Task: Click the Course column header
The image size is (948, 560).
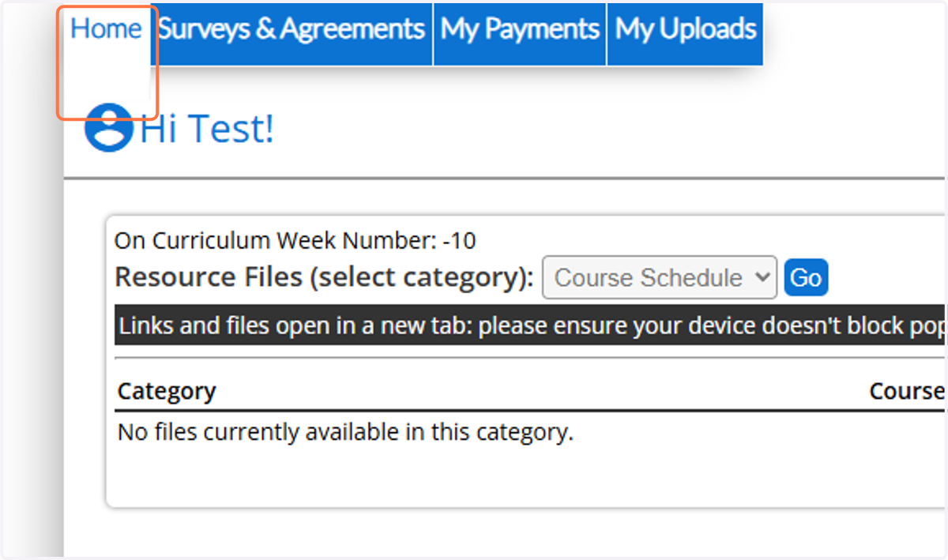Action: 907,391
